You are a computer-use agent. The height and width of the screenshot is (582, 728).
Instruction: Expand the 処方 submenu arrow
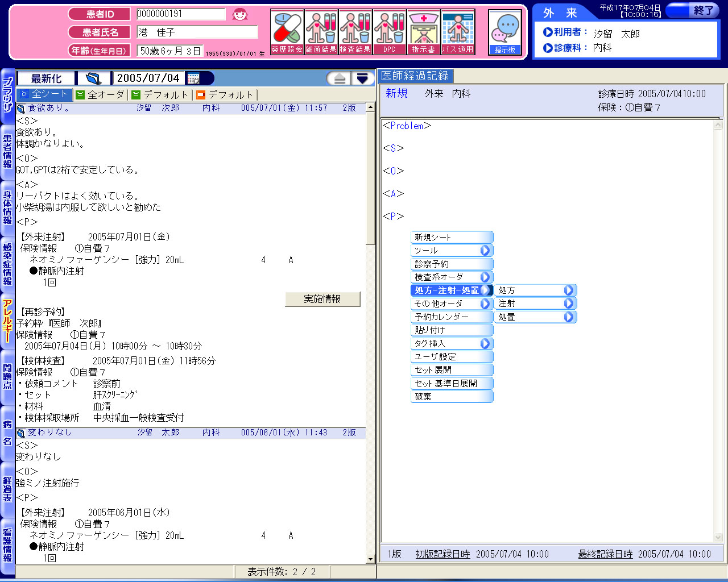pos(568,290)
